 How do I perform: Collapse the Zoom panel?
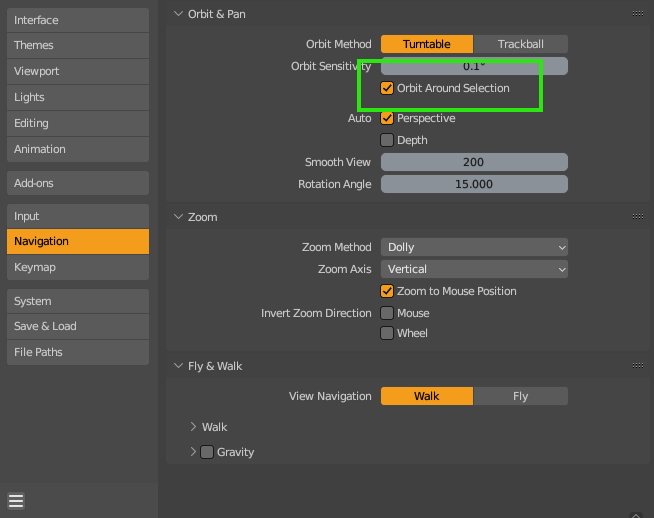point(179,217)
